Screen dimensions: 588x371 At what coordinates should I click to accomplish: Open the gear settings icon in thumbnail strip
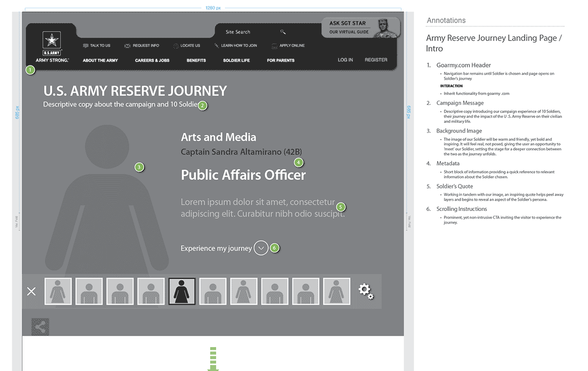pyautogui.click(x=366, y=291)
